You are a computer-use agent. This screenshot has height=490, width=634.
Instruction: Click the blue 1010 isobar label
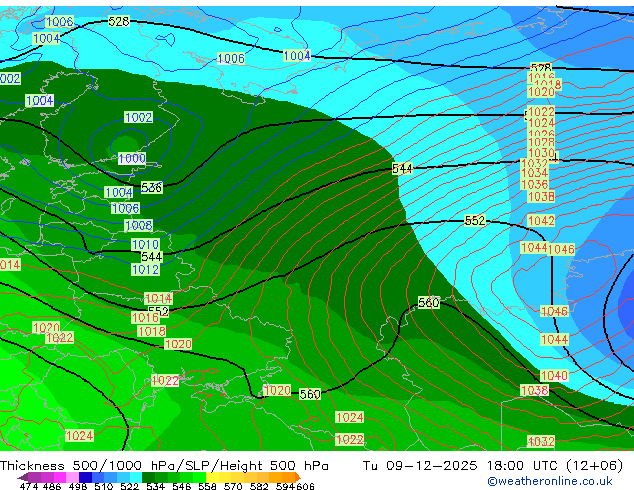(145, 244)
